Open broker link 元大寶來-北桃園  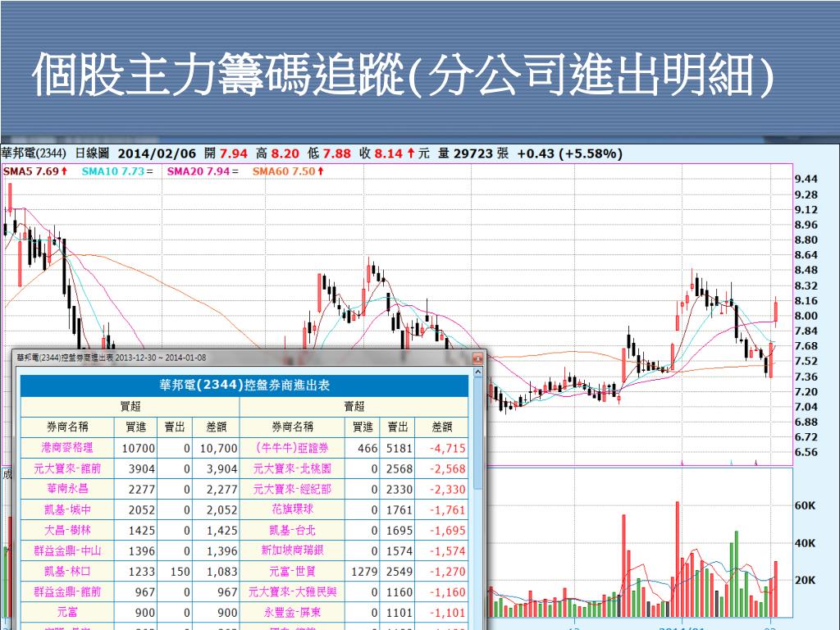[292, 468]
